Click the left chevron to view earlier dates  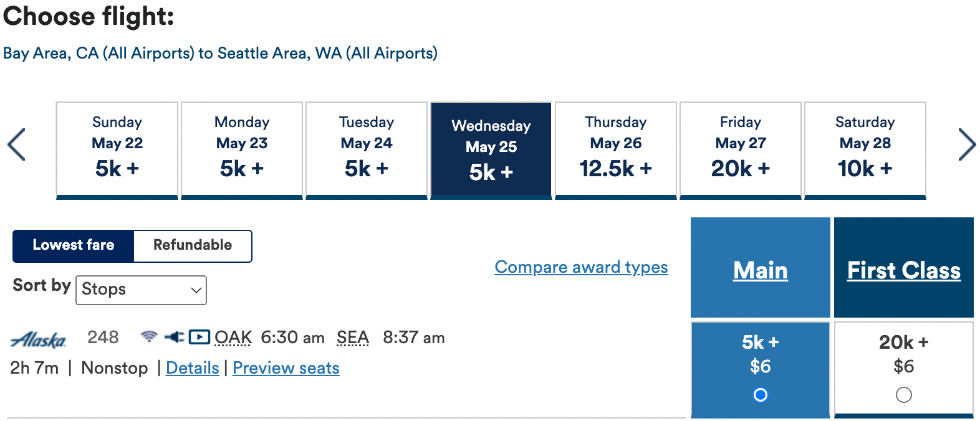click(17, 144)
